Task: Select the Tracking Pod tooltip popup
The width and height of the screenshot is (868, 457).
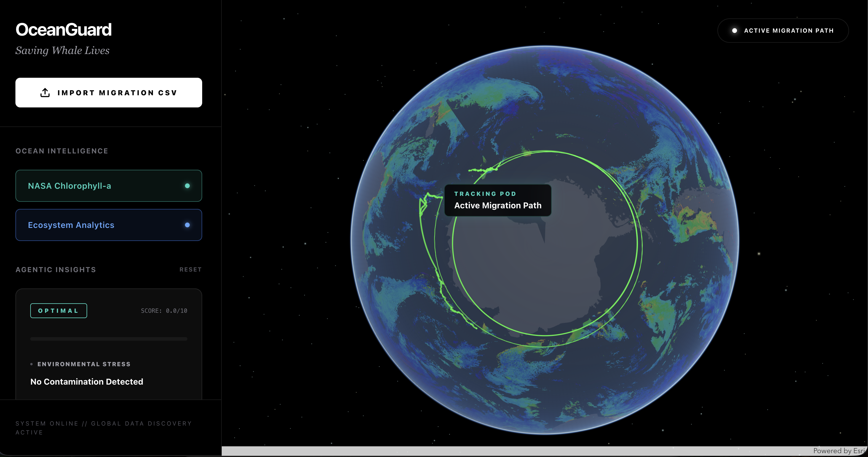Action: [x=498, y=200]
